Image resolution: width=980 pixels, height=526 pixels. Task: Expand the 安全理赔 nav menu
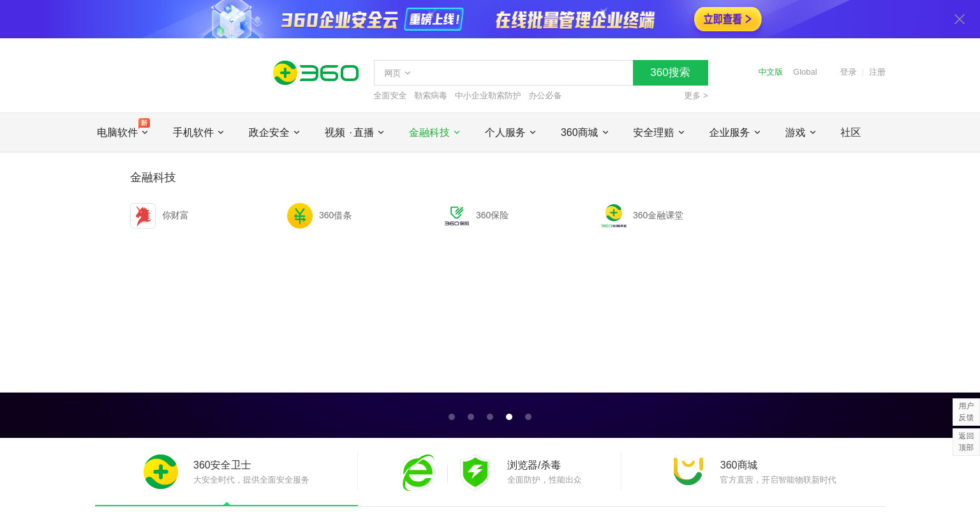click(659, 133)
